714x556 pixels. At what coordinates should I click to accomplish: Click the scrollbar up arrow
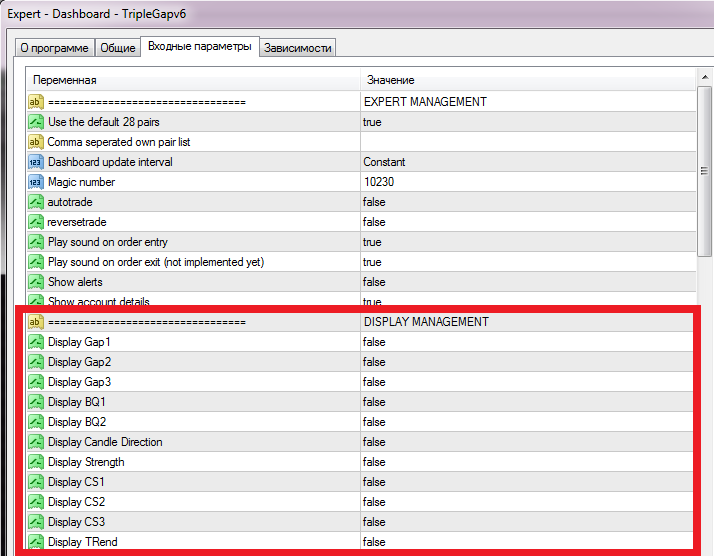(705, 77)
